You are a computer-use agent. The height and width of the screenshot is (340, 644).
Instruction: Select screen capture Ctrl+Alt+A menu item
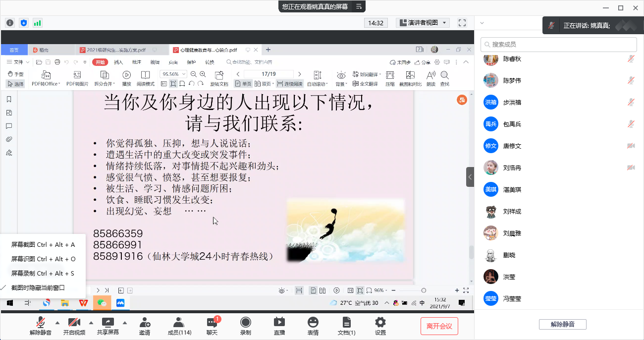43,244
